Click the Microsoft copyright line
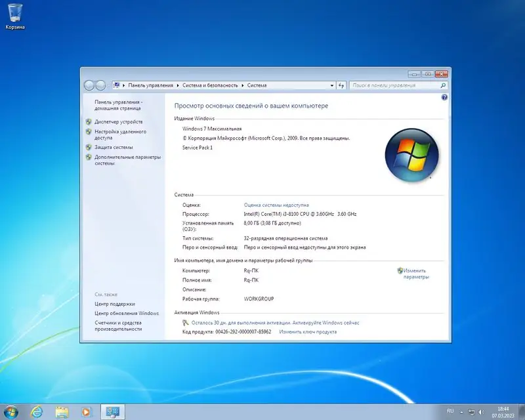525x420 pixels. pyautogui.click(x=266, y=138)
